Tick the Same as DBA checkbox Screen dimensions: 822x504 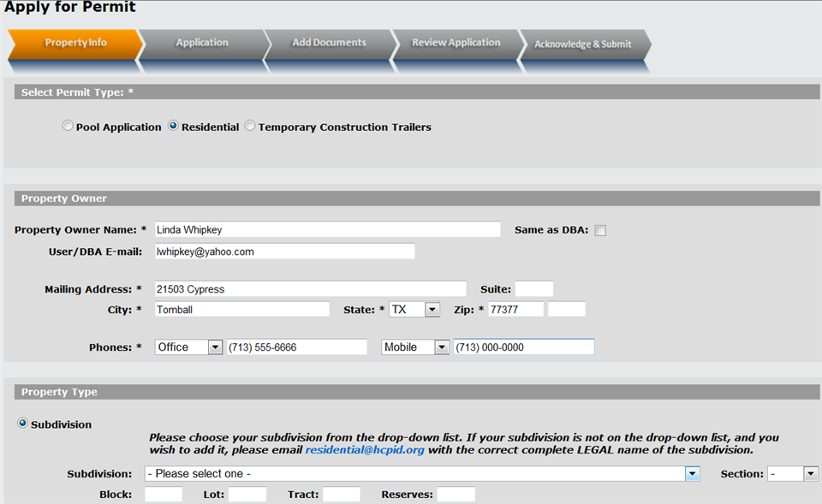pyautogui.click(x=600, y=230)
